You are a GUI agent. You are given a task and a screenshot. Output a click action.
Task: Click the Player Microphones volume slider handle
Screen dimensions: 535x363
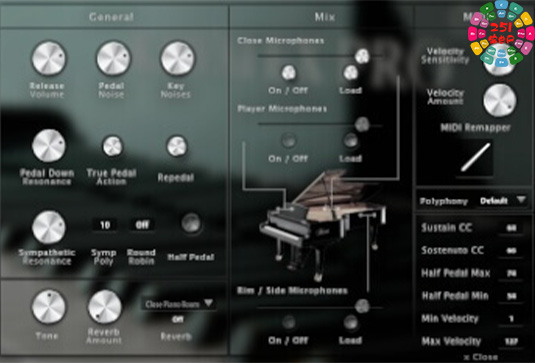tap(362, 124)
